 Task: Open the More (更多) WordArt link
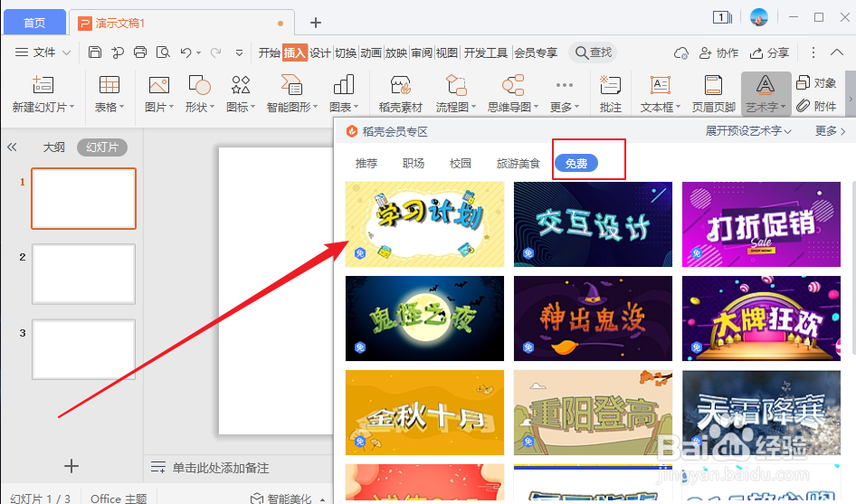tap(831, 131)
